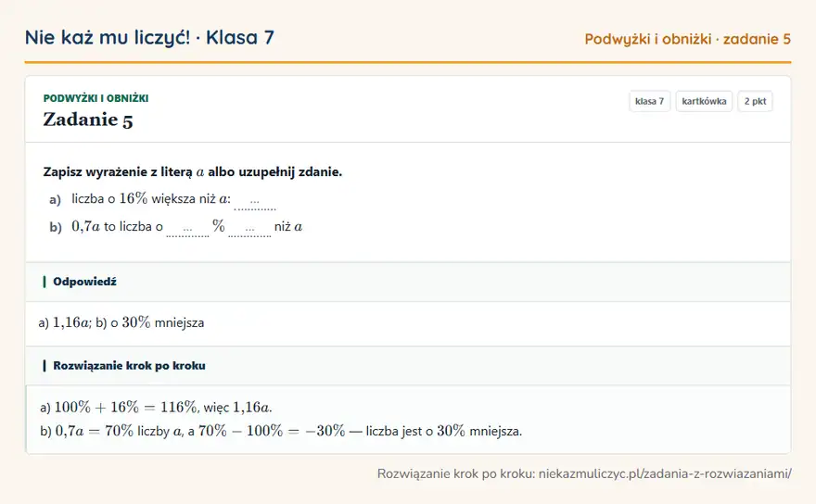
Task: Select the '2 pkt' tag badge
Action: [x=755, y=101]
